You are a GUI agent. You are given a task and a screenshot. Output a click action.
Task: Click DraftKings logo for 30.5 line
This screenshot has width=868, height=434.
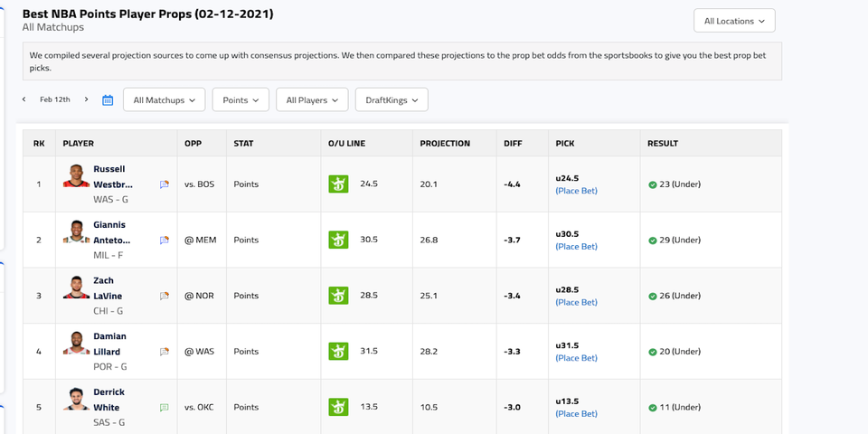point(338,240)
